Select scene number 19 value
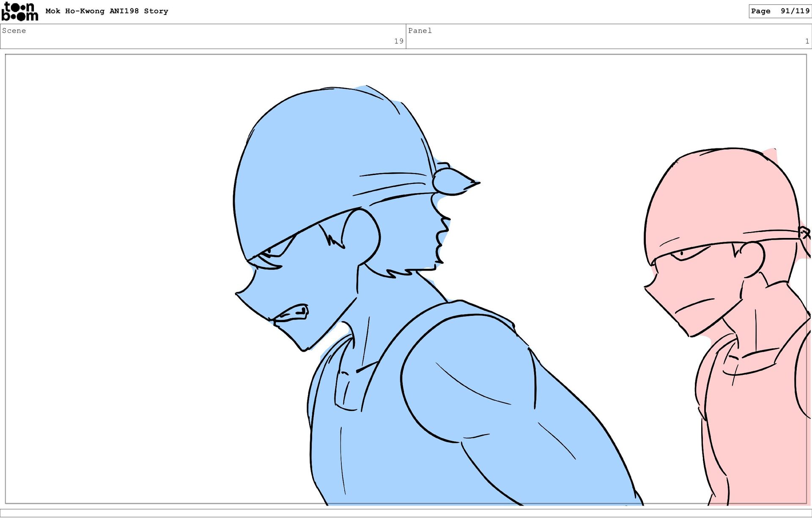 398,41
